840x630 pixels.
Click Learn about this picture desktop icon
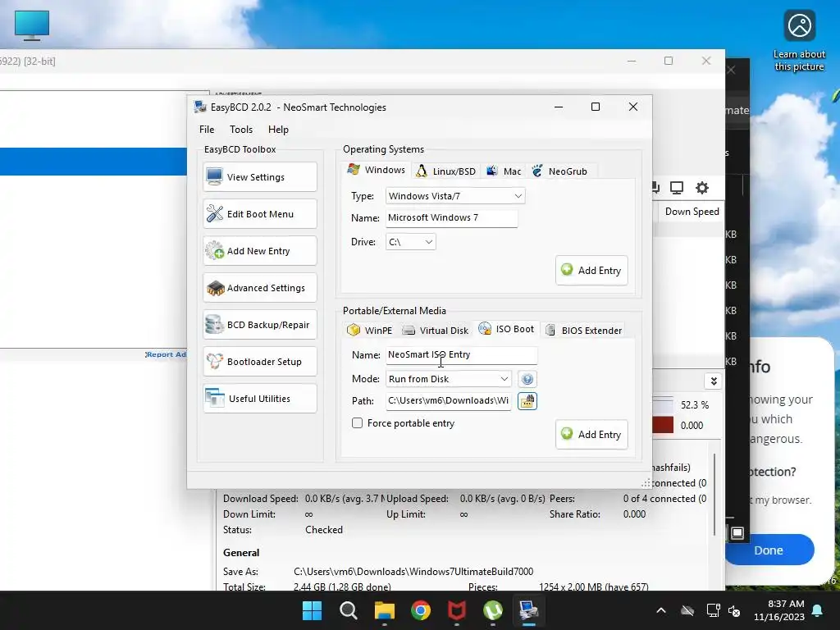pyautogui.click(x=799, y=40)
